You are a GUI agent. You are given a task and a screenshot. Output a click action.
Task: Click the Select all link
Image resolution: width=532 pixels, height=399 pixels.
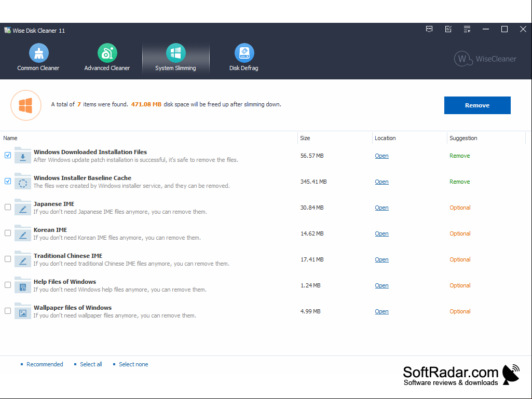(x=91, y=364)
